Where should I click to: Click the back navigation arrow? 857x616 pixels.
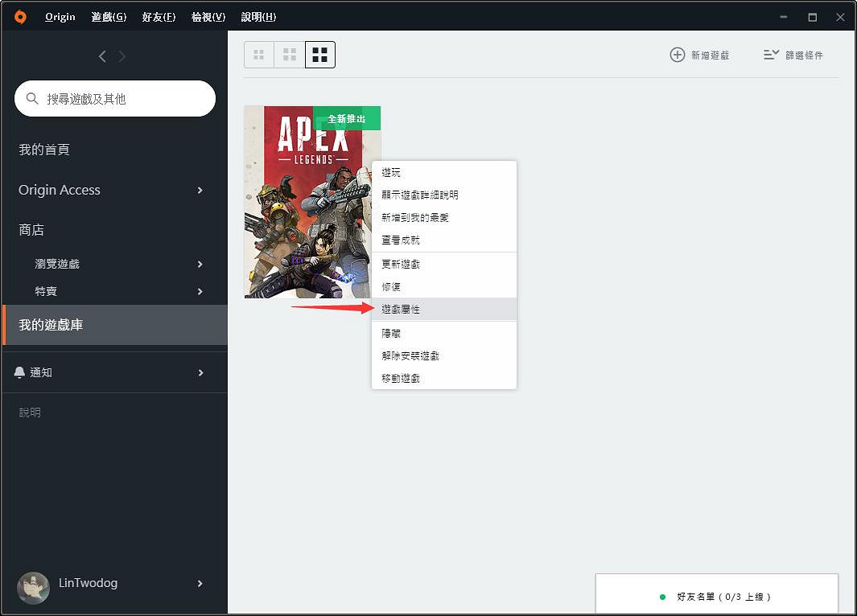click(x=101, y=55)
